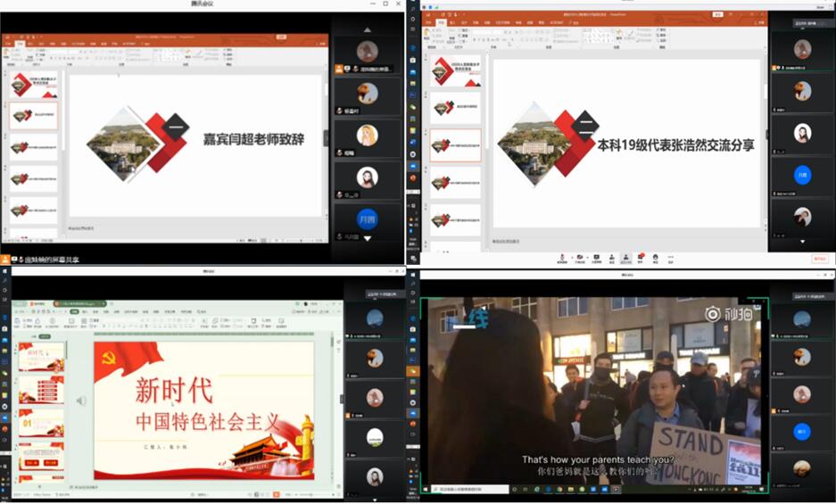Click the speaker audio icon beside 新时代 slide
This screenshot has width=836, height=504.
pyautogui.click(x=81, y=401)
